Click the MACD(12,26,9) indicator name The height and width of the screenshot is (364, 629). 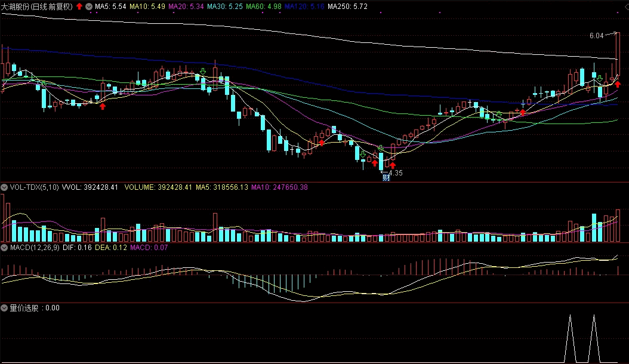35,248
